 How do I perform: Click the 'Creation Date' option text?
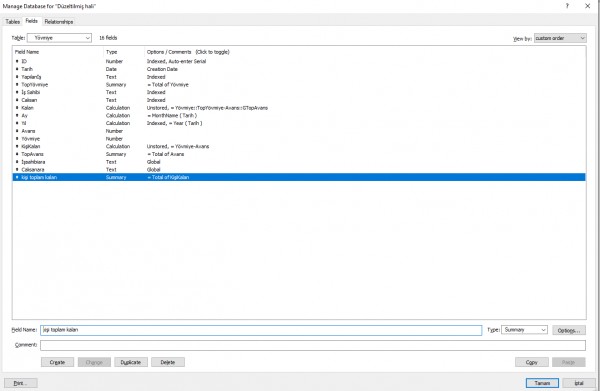pos(162,69)
